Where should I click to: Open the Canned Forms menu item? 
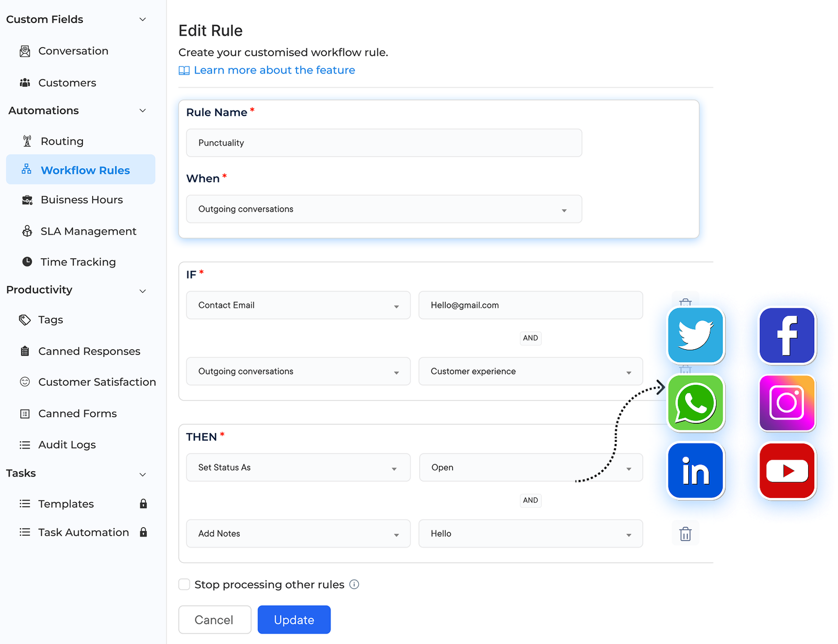coord(78,414)
